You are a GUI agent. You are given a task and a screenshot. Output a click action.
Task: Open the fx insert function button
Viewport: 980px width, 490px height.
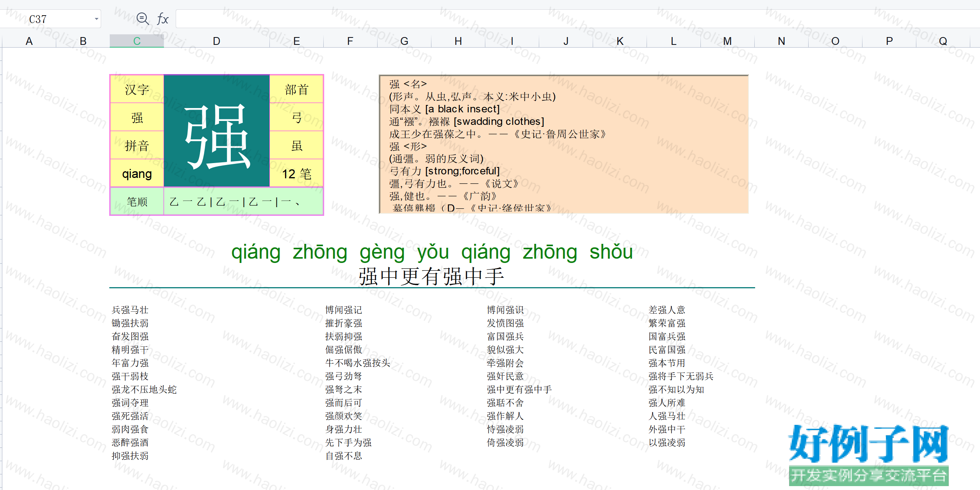(x=162, y=19)
